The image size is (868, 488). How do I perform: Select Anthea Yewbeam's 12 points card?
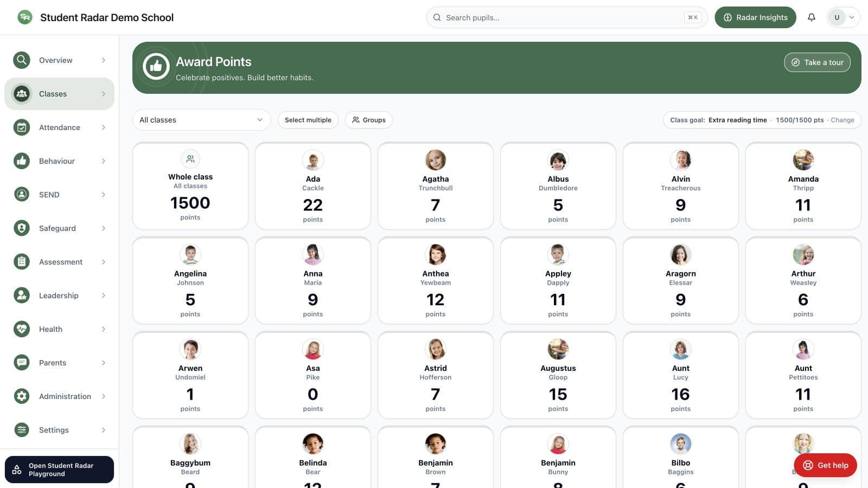pyautogui.click(x=436, y=280)
